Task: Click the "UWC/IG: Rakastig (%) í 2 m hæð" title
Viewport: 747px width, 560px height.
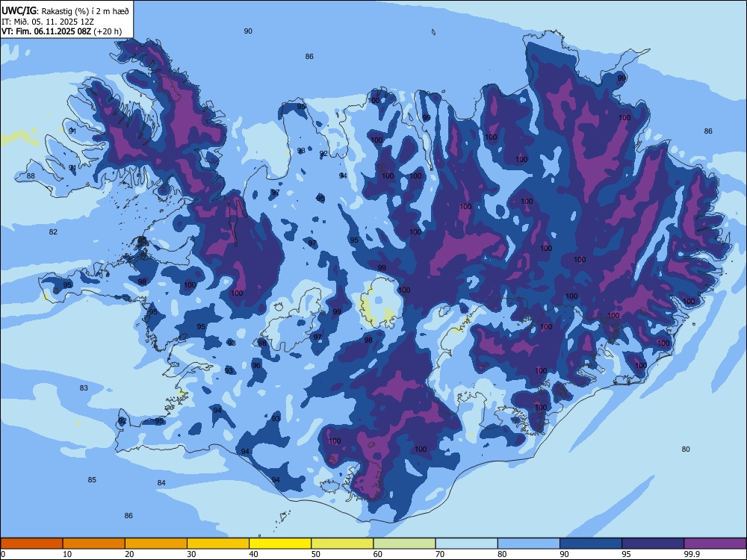Action: click(65, 10)
